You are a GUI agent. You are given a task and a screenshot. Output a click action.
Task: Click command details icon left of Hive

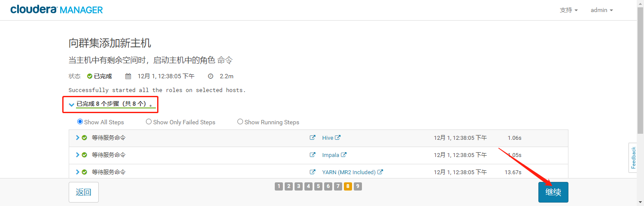coord(313,138)
